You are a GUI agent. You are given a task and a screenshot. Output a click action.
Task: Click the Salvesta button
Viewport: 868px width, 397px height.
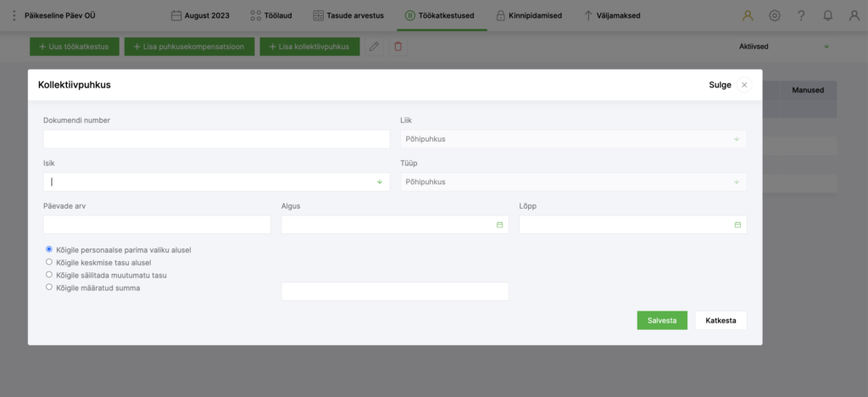662,320
